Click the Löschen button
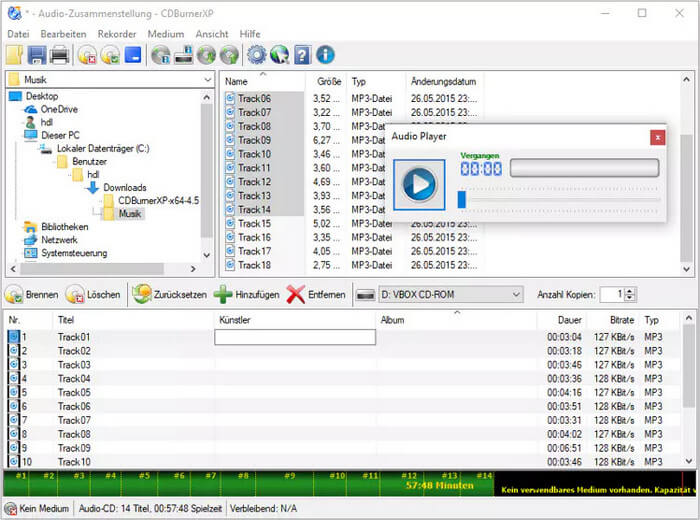The height and width of the screenshot is (520, 700). [x=93, y=295]
